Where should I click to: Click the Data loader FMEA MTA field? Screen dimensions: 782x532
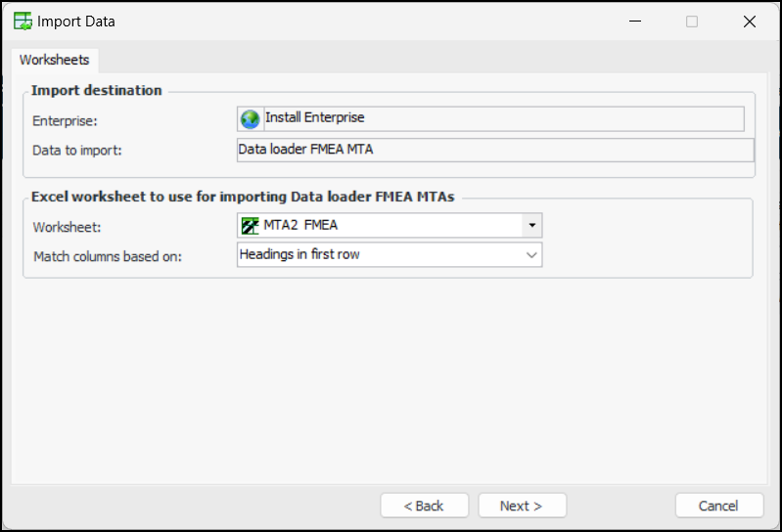(495, 150)
